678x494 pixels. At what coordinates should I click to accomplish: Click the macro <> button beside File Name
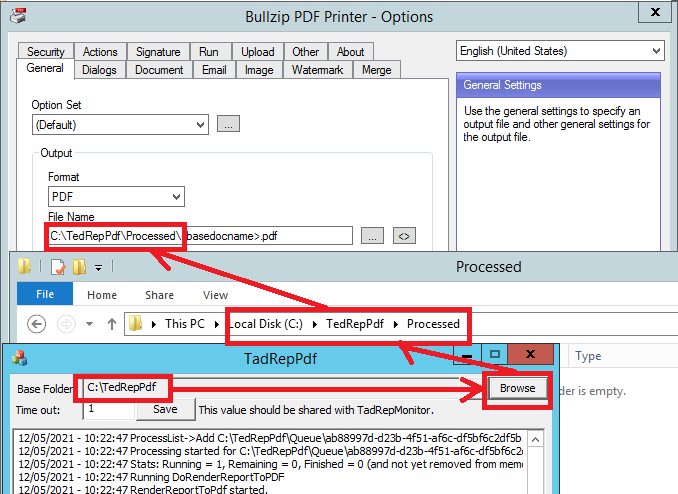(x=404, y=236)
